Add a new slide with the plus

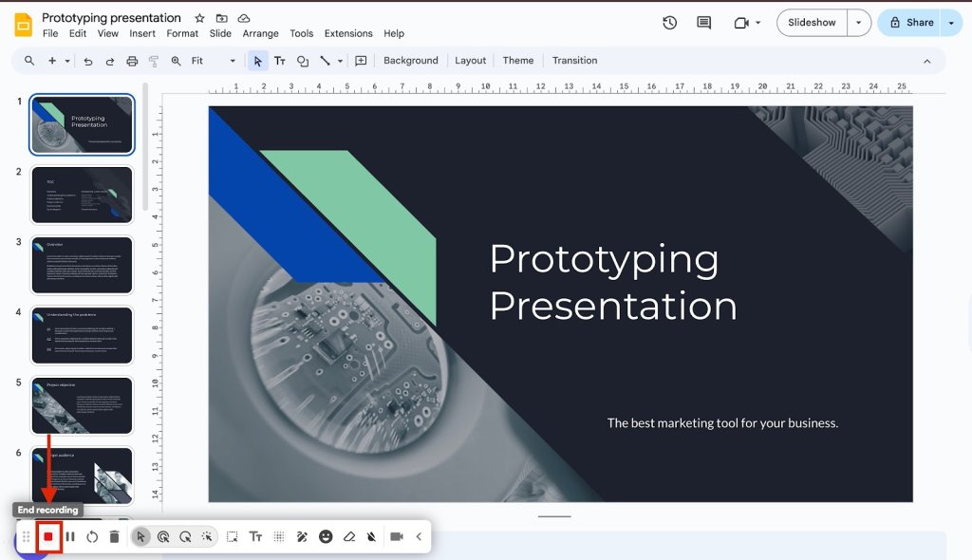(52, 61)
